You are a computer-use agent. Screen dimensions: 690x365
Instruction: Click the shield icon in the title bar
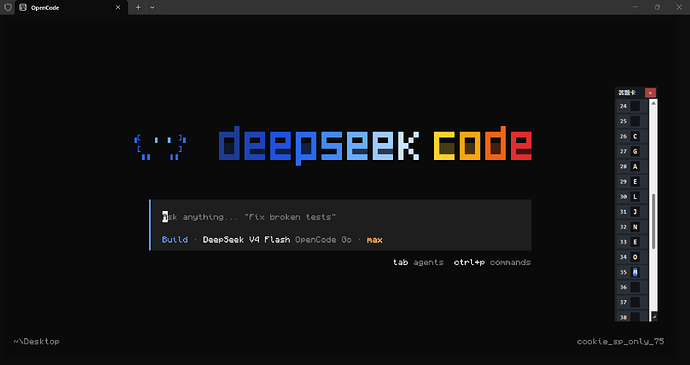click(7, 7)
